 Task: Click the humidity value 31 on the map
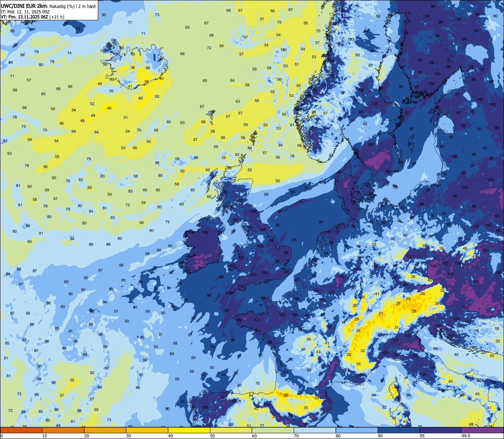[x=397, y=328]
